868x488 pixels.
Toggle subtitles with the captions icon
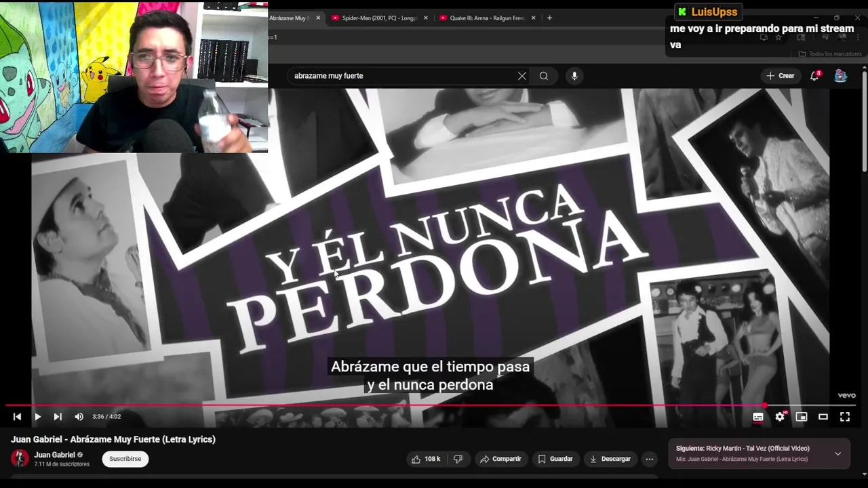[x=758, y=417]
